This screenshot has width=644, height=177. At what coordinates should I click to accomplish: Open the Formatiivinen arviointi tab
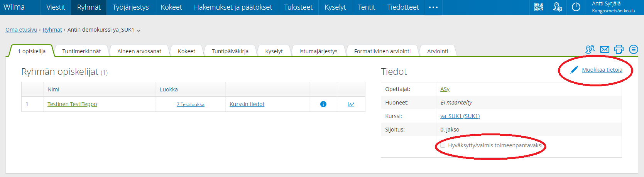tap(382, 51)
